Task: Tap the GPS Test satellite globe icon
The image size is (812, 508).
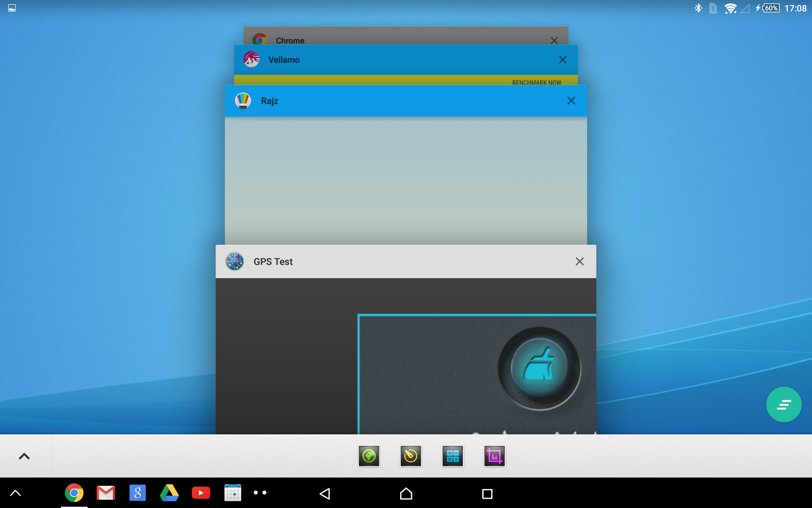Action: coord(234,261)
